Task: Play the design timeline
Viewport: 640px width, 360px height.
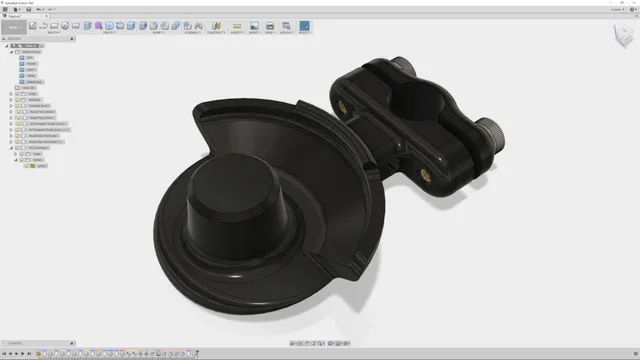Action: coord(22,353)
